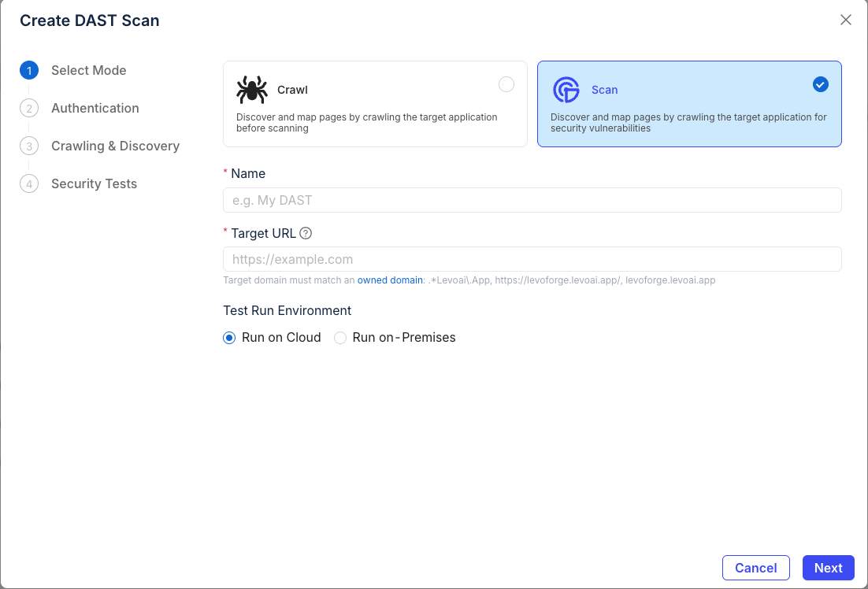Image resolution: width=868 pixels, height=589 pixels.
Task: Select the Crawl mode radio circle
Action: pos(506,84)
